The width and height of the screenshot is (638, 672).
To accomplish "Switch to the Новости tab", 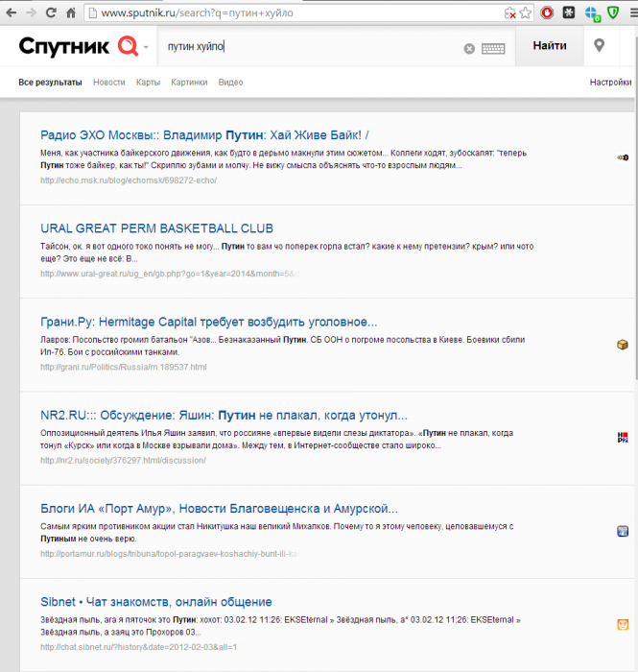I will (x=109, y=83).
